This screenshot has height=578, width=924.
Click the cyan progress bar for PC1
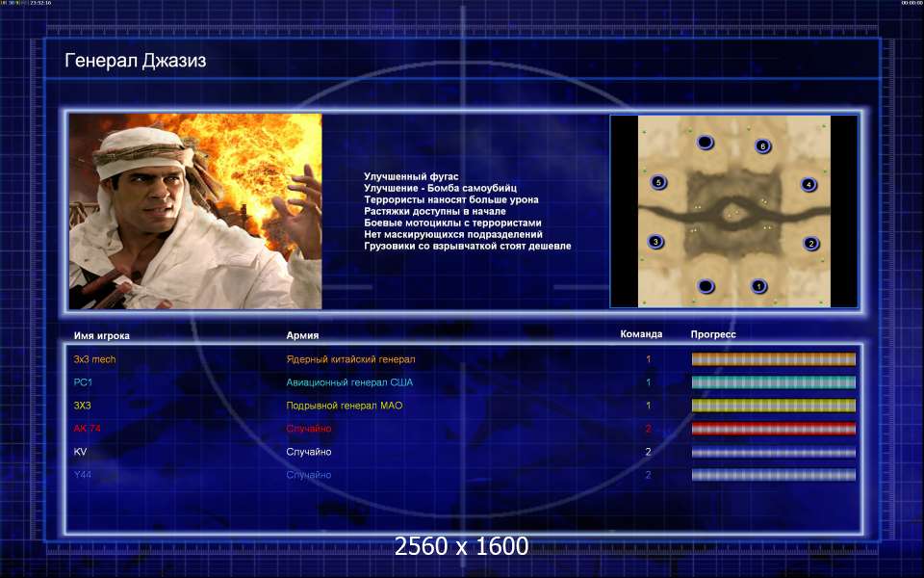[773, 382]
